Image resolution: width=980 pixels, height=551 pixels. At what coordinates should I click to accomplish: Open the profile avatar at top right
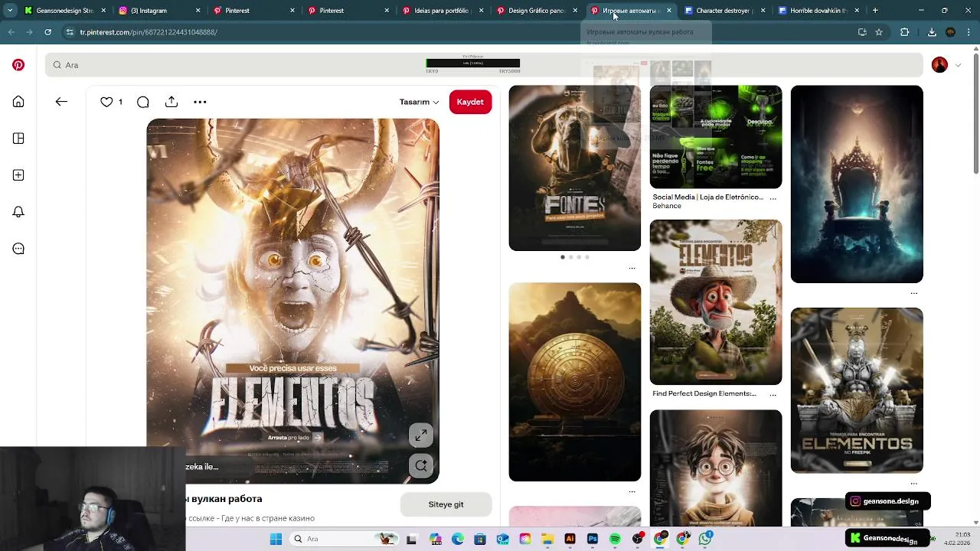pyautogui.click(x=939, y=65)
